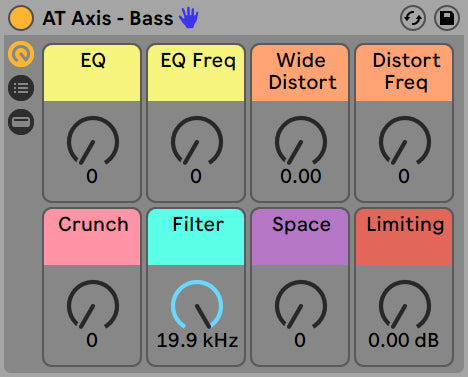Save preset with the floppy disk icon
This screenshot has height=377, width=468.
click(x=447, y=18)
